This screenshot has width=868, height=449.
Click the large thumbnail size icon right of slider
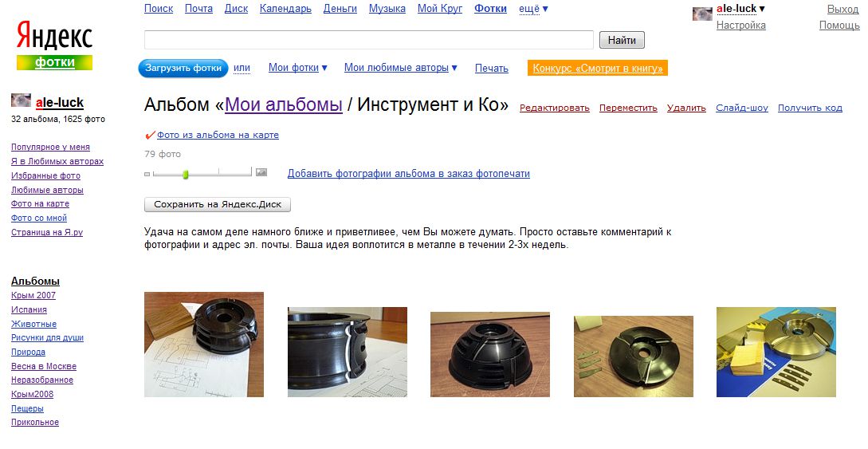pos(261,173)
